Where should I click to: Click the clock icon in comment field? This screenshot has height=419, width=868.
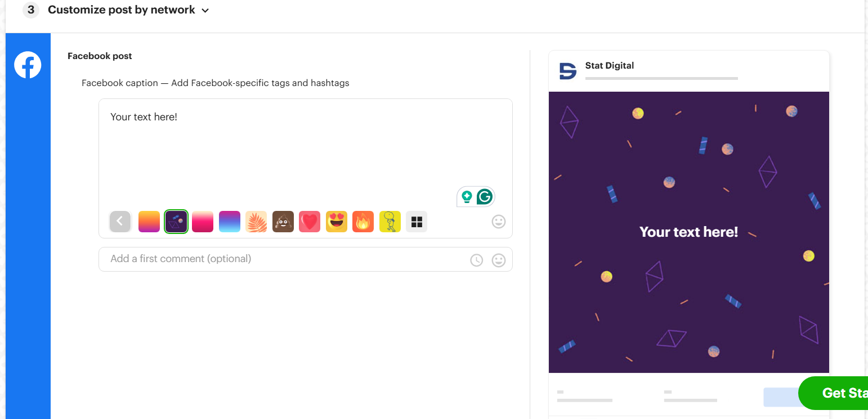point(477,260)
